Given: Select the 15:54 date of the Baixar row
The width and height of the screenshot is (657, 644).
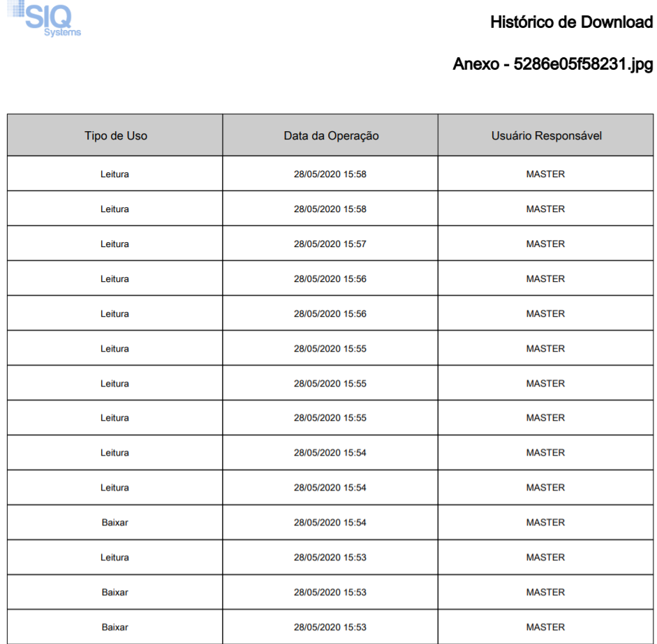Looking at the screenshot, I should click(330, 523).
